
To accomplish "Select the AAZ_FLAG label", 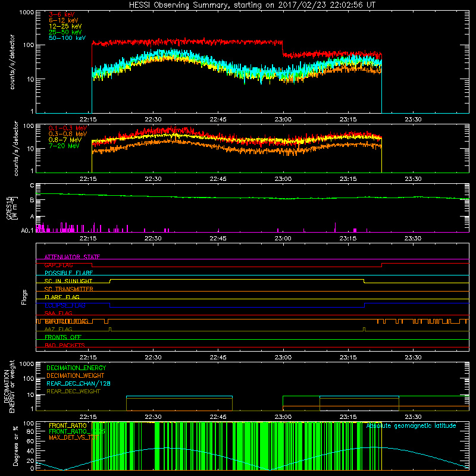I will pos(58,329).
